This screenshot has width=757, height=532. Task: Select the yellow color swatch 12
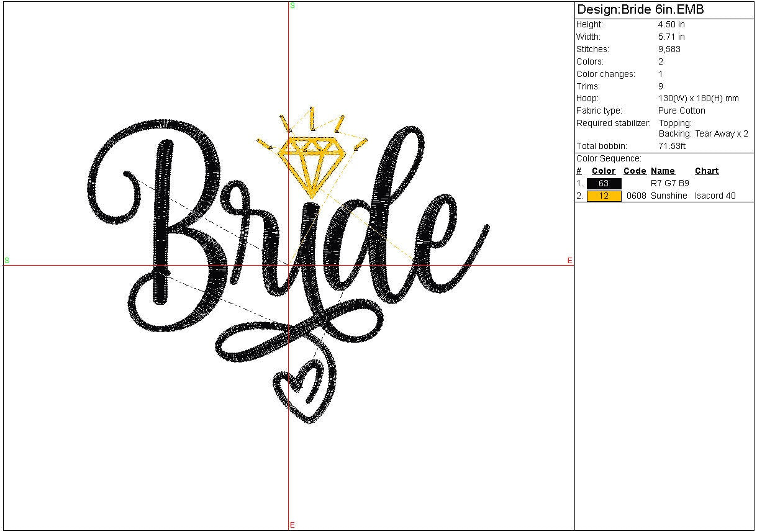pos(604,196)
